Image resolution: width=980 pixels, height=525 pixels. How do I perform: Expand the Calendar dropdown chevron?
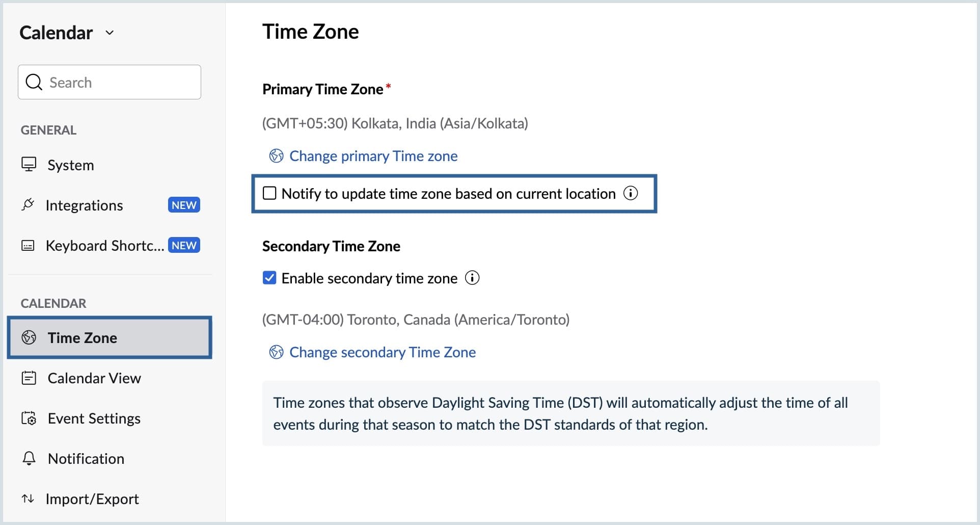pos(110,33)
